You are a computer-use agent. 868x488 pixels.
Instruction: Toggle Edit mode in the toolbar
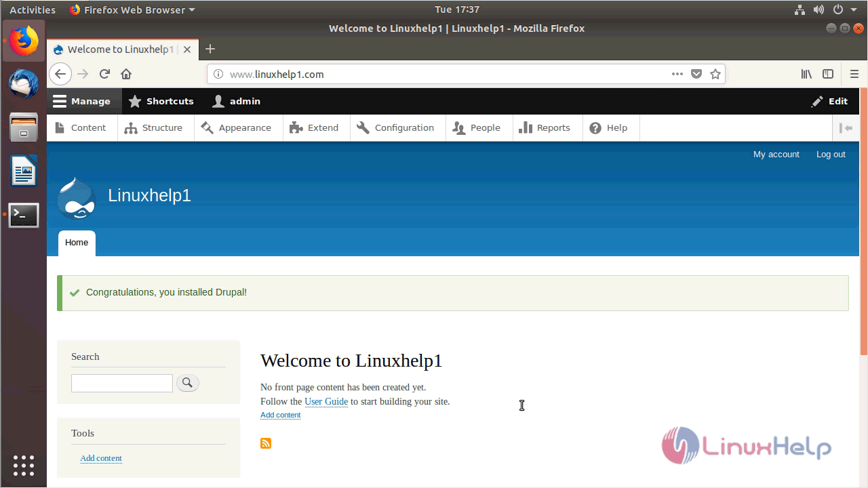click(x=829, y=101)
